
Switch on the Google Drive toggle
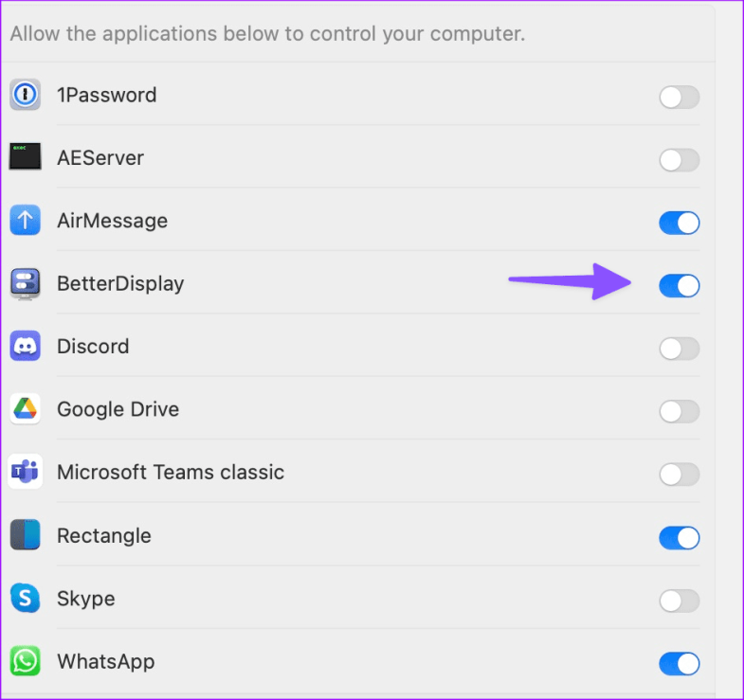click(x=679, y=411)
